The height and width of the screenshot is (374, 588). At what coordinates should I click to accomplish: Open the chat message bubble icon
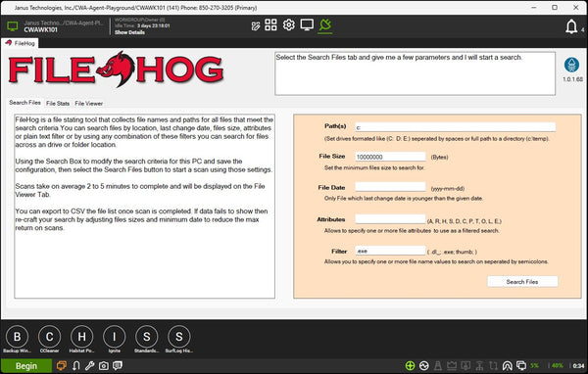118,365
